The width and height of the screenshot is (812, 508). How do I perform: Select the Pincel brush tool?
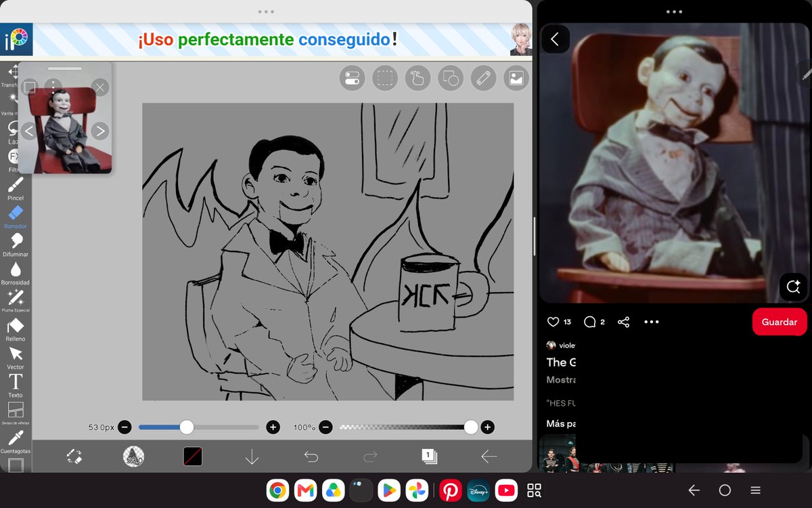tap(15, 188)
